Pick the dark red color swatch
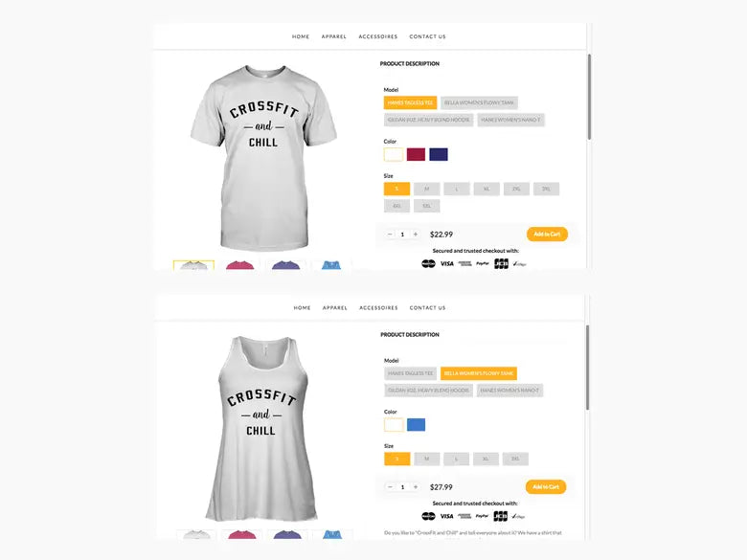The width and height of the screenshot is (747, 560). 416,154
